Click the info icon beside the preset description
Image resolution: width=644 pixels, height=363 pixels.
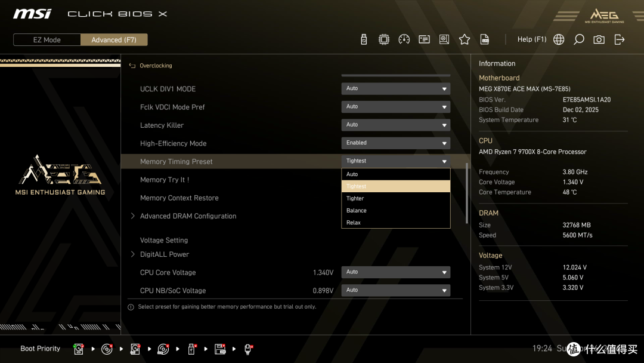coord(131,307)
